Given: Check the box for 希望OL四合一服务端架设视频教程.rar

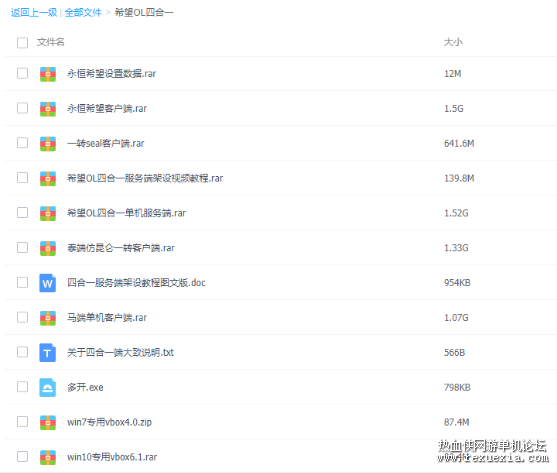Looking at the screenshot, I should point(22,178).
